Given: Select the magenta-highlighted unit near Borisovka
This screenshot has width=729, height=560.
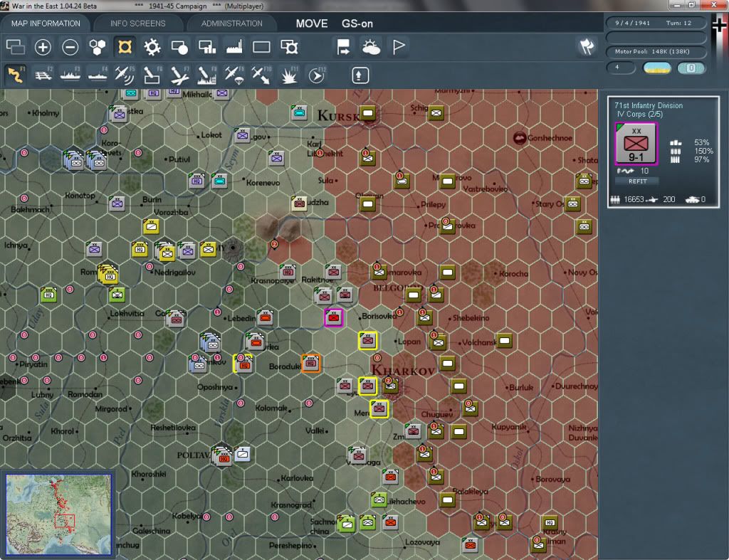Looking at the screenshot, I should tap(333, 318).
